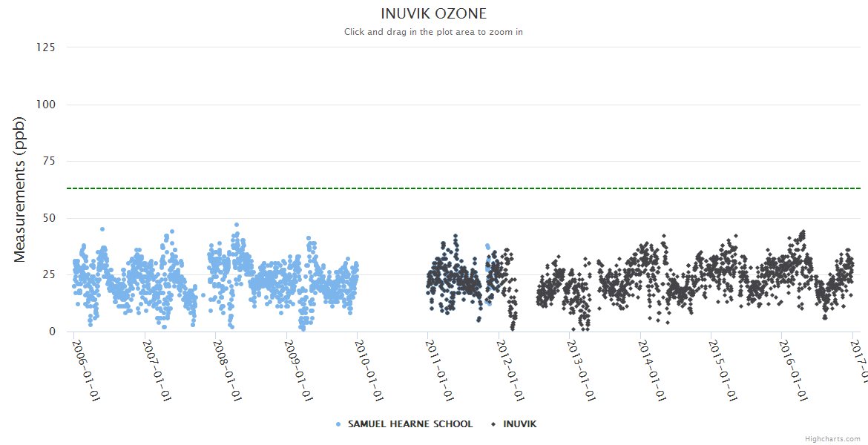Screen dimensions: 868x445
Task: Select the topmost blue data point in 2006
Action: click(102, 229)
